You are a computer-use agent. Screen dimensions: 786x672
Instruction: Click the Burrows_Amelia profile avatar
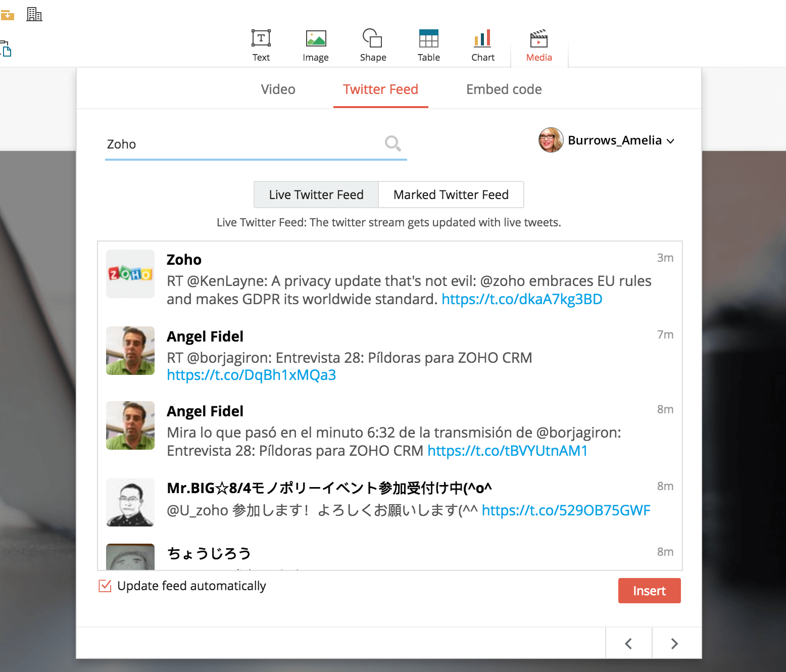click(551, 140)
